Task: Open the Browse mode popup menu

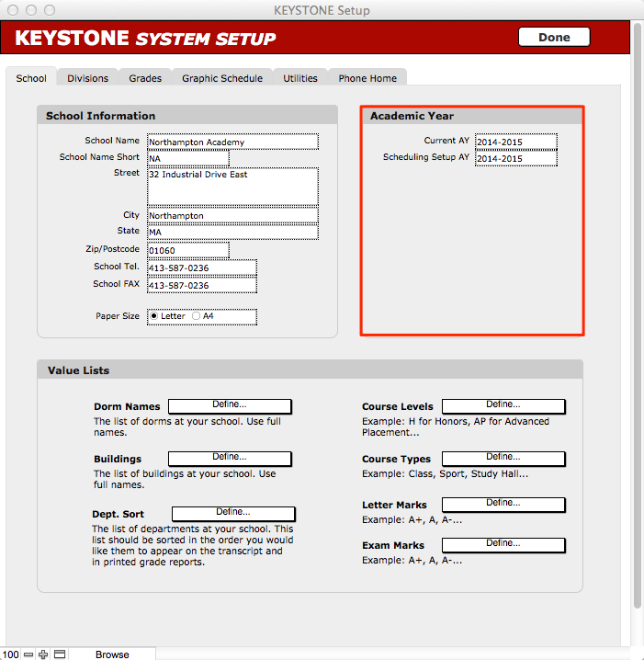Action: pos(112,654)
